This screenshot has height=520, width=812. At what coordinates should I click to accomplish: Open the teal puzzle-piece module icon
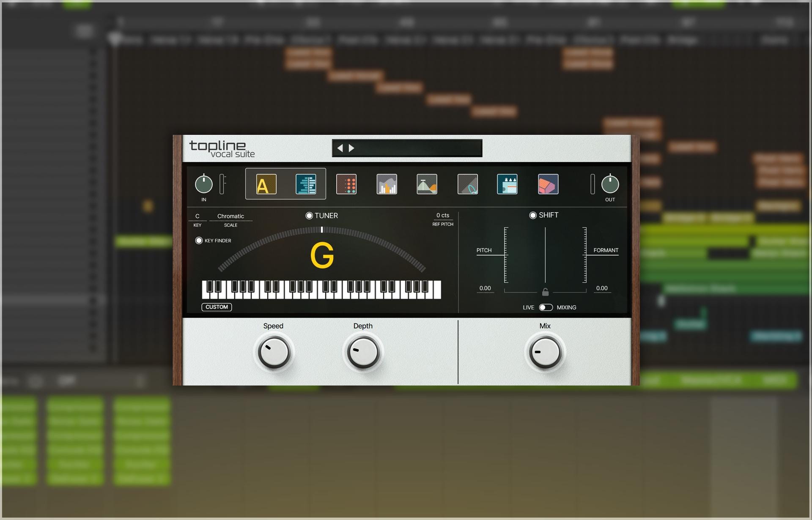click(x=507, y=184)
